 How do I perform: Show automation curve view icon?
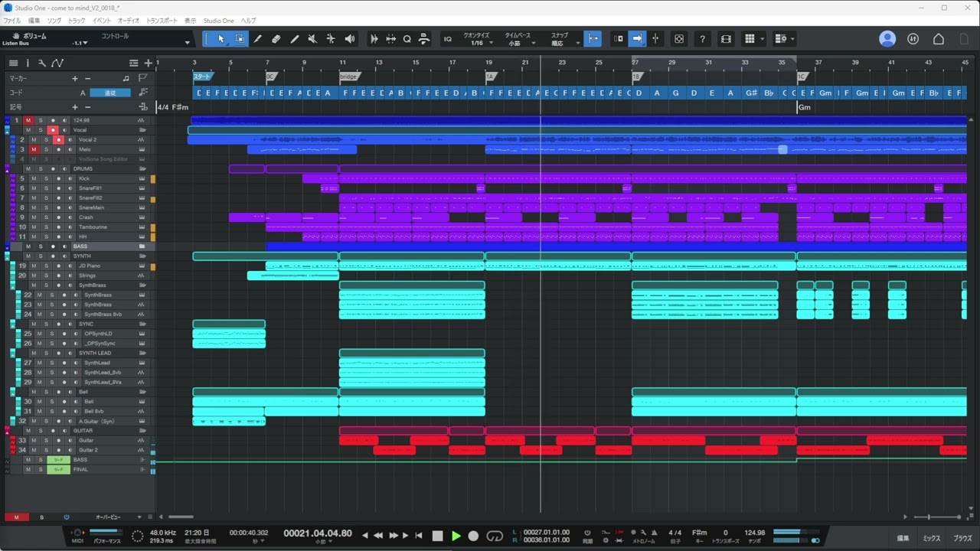(x=57, y=64)
